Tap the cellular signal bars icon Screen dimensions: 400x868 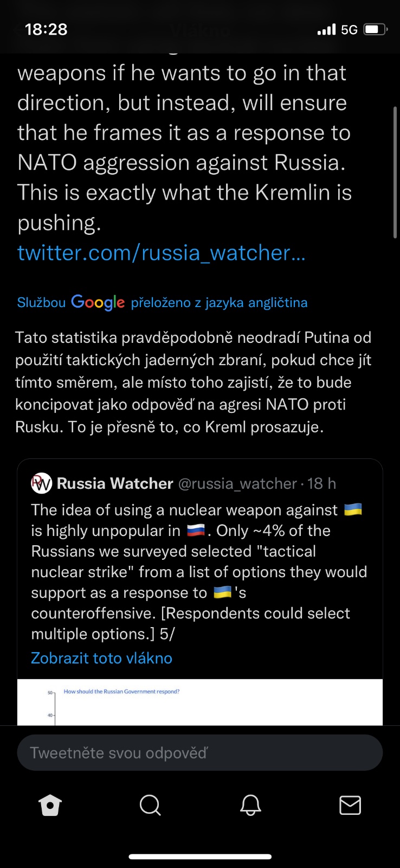coord(326,30)
